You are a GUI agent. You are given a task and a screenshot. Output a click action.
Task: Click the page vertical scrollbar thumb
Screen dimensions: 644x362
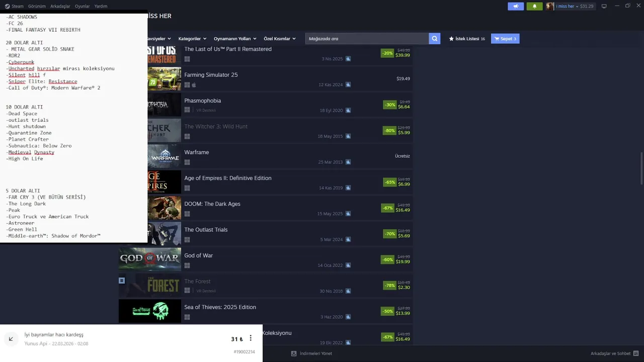point(641,168)
